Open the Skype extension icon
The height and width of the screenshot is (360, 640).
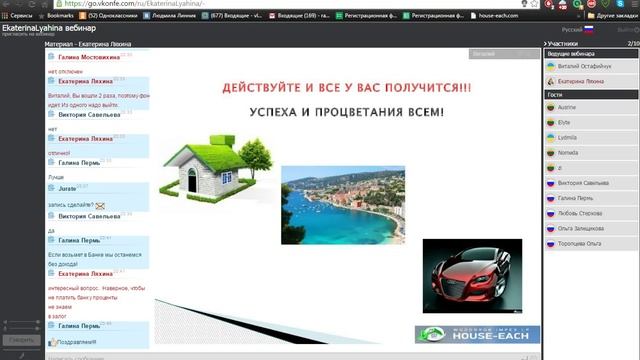(620, 4)
